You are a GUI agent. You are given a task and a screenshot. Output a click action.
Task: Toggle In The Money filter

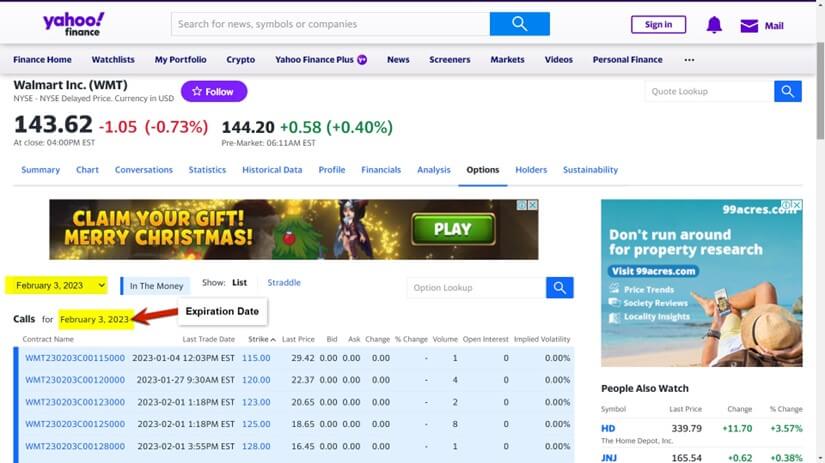coord(155,286)
